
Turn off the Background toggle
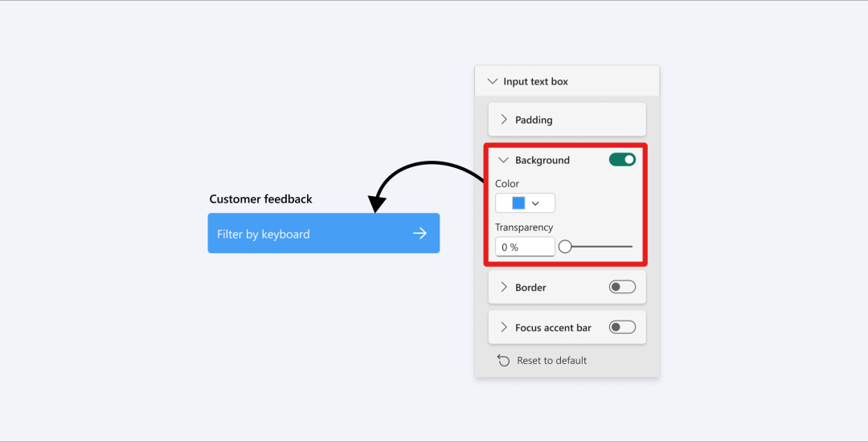622,159
